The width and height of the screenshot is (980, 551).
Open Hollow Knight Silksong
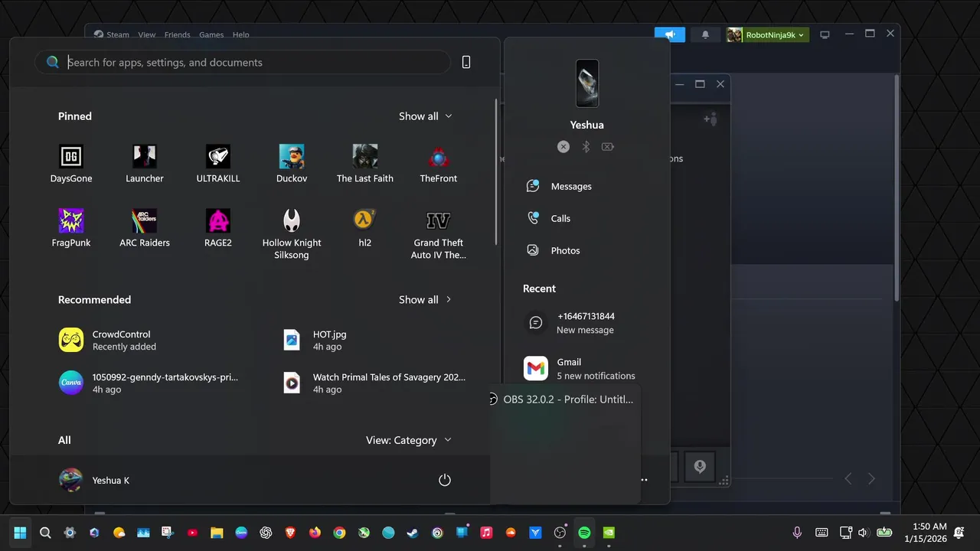pos(292,234)
